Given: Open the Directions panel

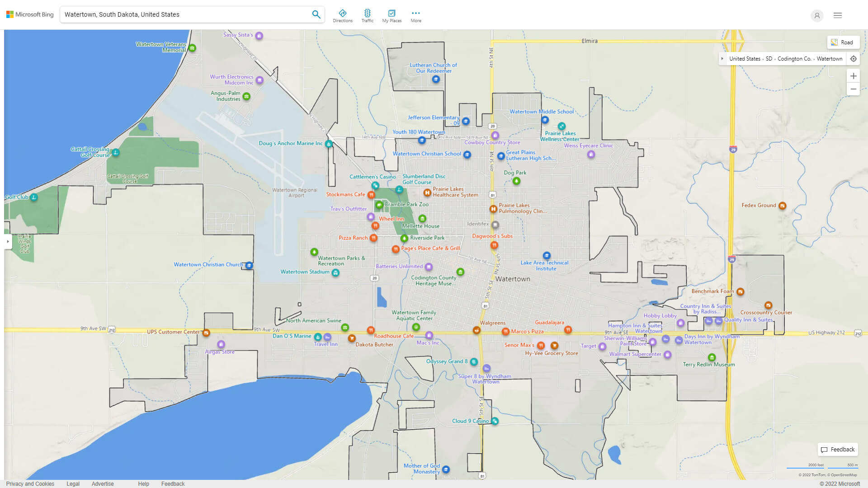Looking at the screenshot, I should point(343,15).
